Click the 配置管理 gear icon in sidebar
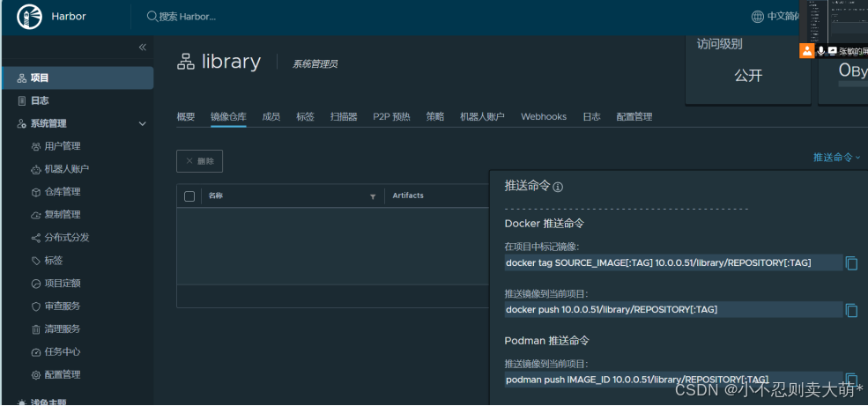The height and width of the screenshot is (406, 868). [x=36, y=374]
